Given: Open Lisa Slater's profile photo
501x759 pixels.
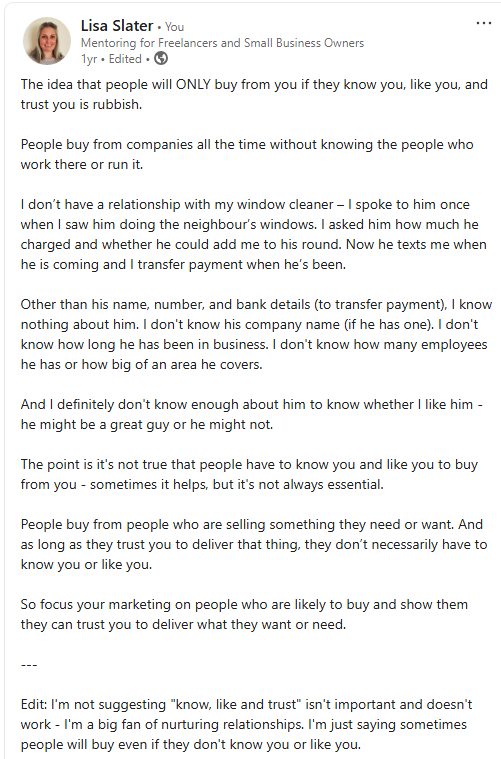Looking at the screenshot, I should point(47,41).
